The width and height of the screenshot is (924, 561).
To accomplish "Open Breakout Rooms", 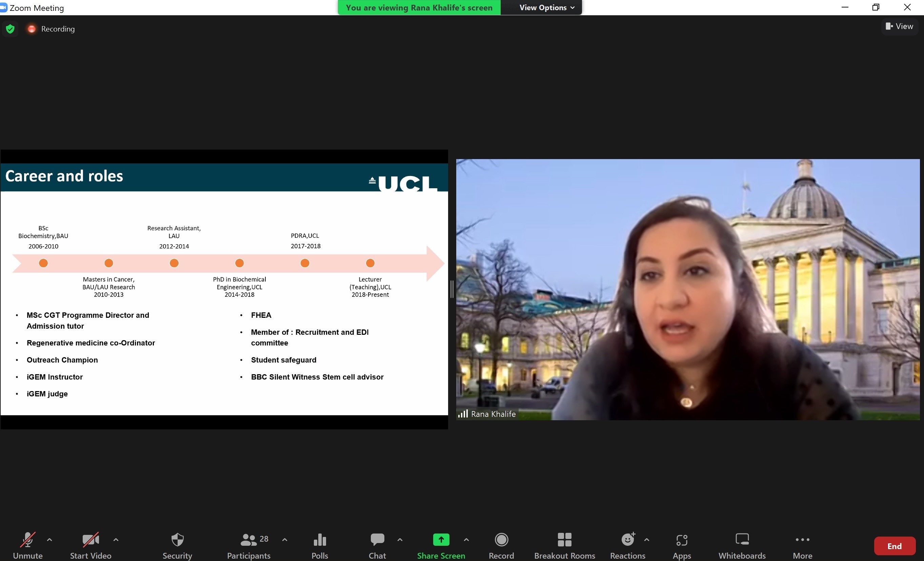I will pos(564,546).
